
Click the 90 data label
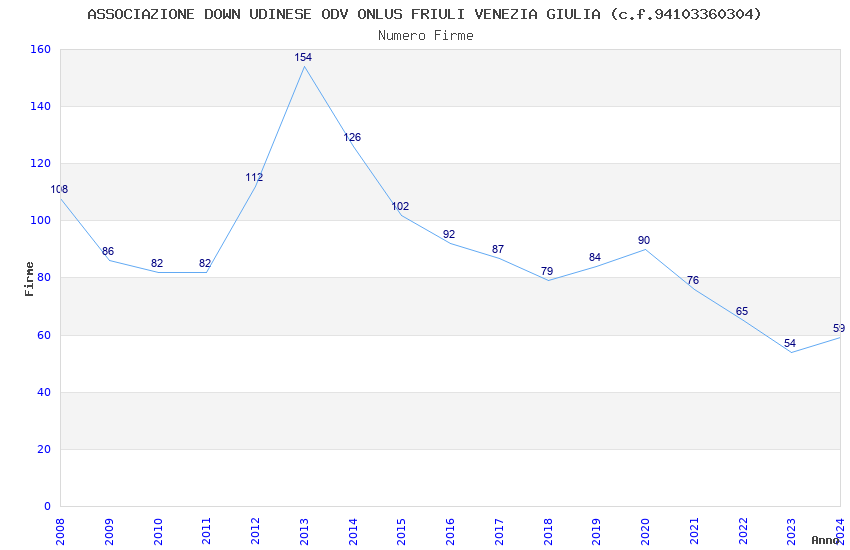(x=644, y=240)
